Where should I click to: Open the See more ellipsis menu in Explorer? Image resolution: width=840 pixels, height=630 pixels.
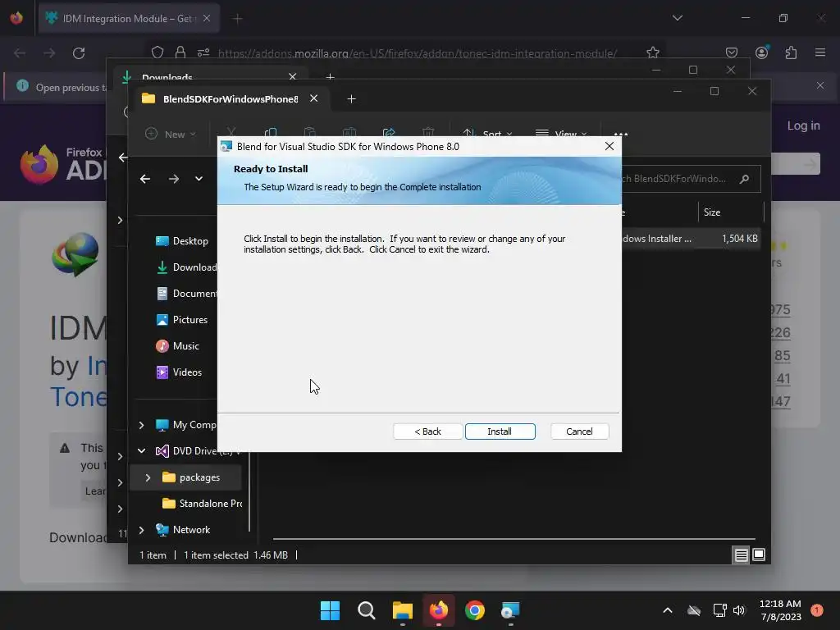620,134
